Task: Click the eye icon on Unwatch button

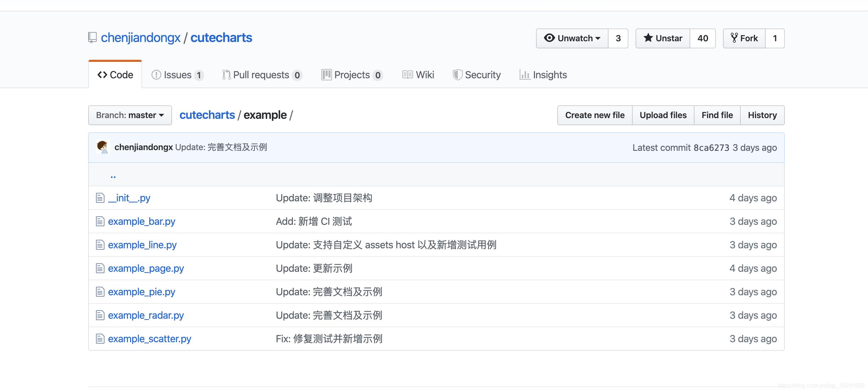Action: point(549,38)
